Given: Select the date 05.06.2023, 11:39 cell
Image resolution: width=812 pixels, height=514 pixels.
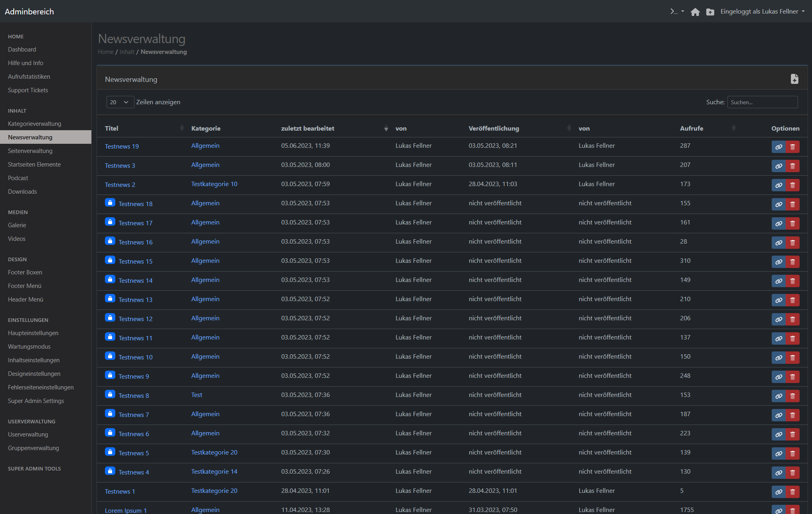Looking at the screenshot, I should coord(305,146).
